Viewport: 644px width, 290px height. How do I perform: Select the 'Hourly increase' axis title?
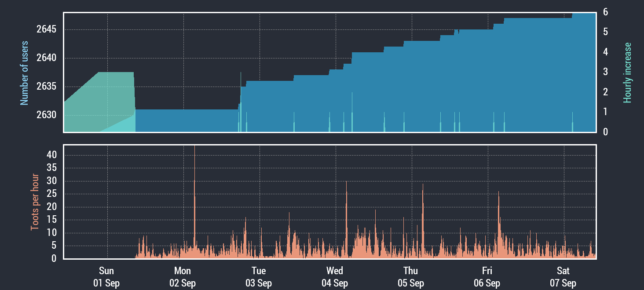(x=627, y=73)
